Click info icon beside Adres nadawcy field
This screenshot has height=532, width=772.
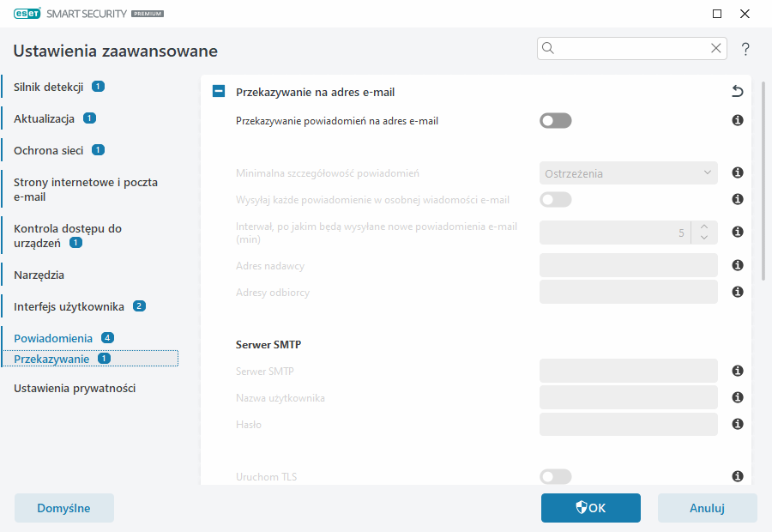pyautogui.click(x=737, y=266)
